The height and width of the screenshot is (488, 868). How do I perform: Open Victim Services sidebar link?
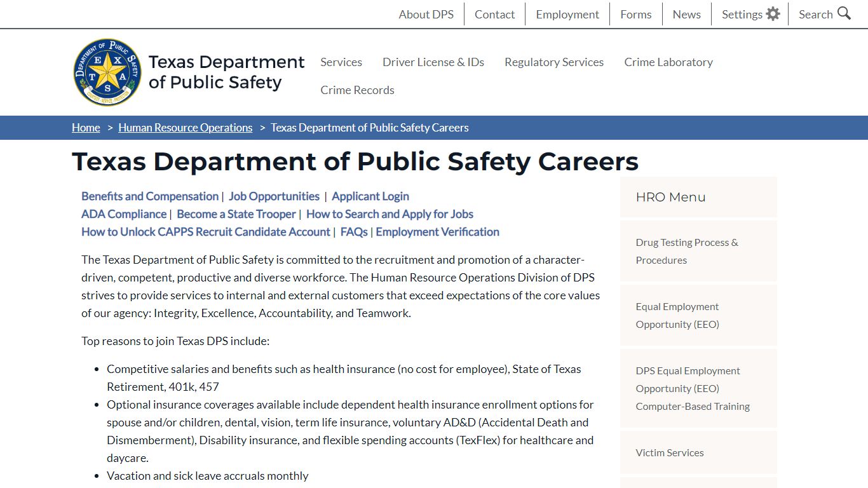[x=698, y=452]
